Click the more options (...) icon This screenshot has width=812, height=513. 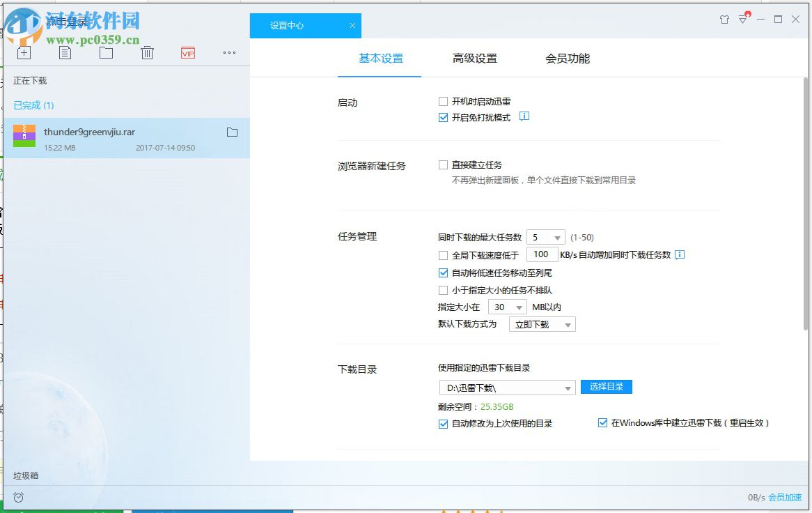coord(229,52)
